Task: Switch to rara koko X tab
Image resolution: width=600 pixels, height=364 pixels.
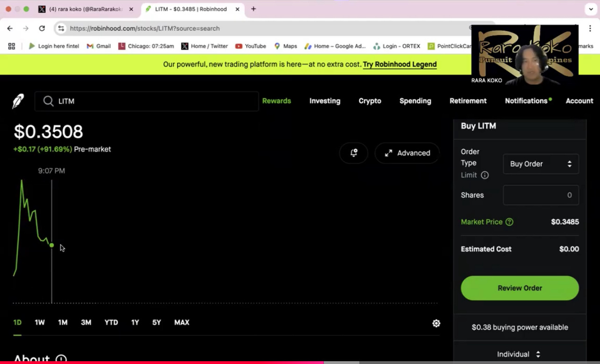Action: (86, 9)
